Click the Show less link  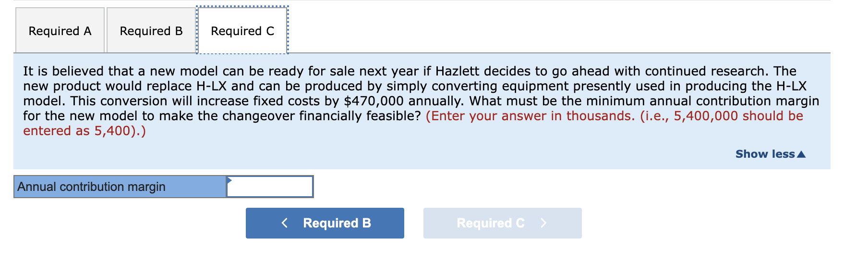(x=765, y=154)
